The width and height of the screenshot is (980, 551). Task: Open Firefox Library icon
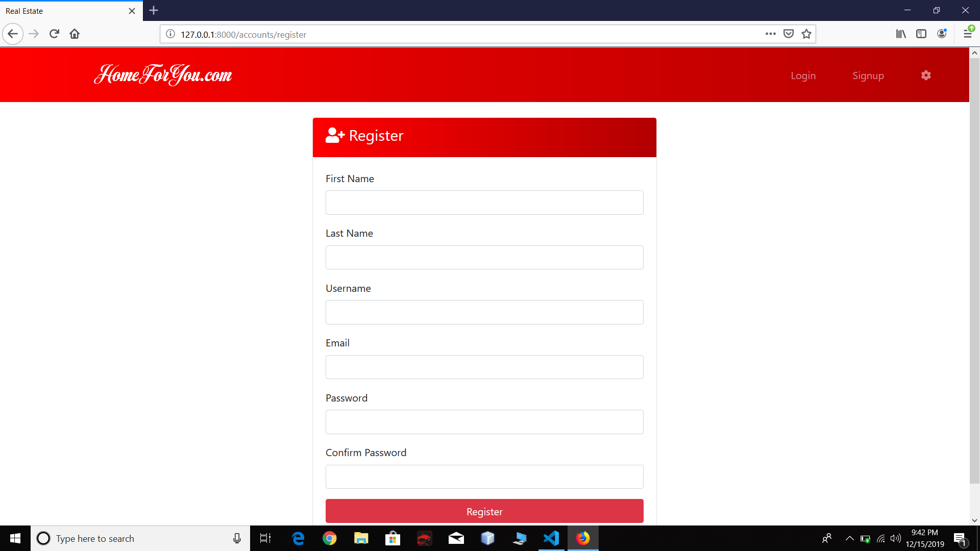click(x=901, y=34)
